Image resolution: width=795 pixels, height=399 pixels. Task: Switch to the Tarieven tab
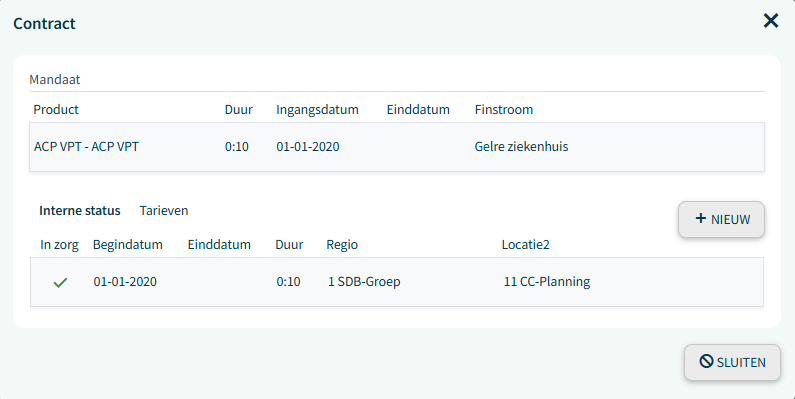tap(164, 210)
